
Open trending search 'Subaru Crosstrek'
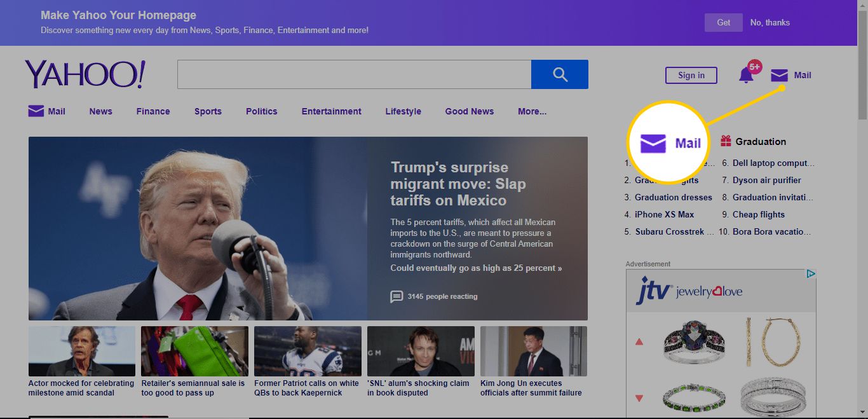675,231
